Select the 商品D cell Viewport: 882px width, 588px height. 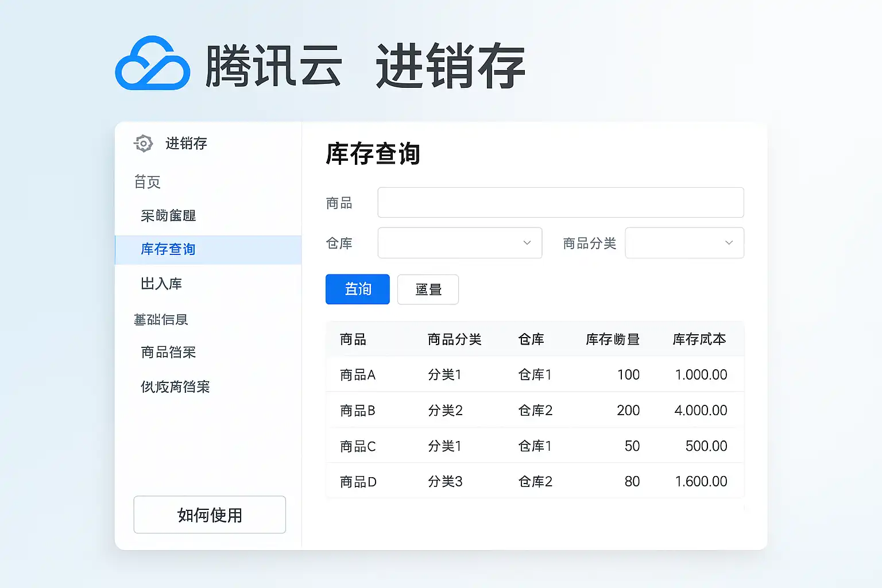tap(358, 482)
